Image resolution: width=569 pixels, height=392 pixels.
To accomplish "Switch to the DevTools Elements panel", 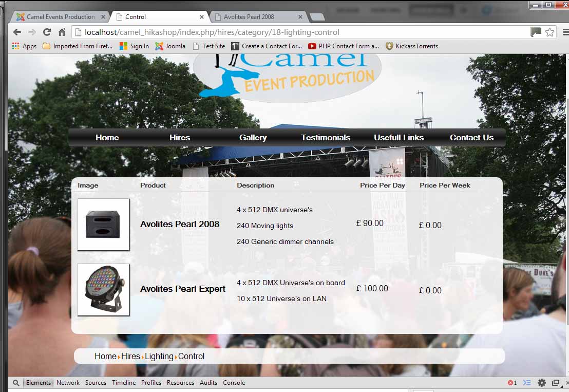I will pos(39,383).
